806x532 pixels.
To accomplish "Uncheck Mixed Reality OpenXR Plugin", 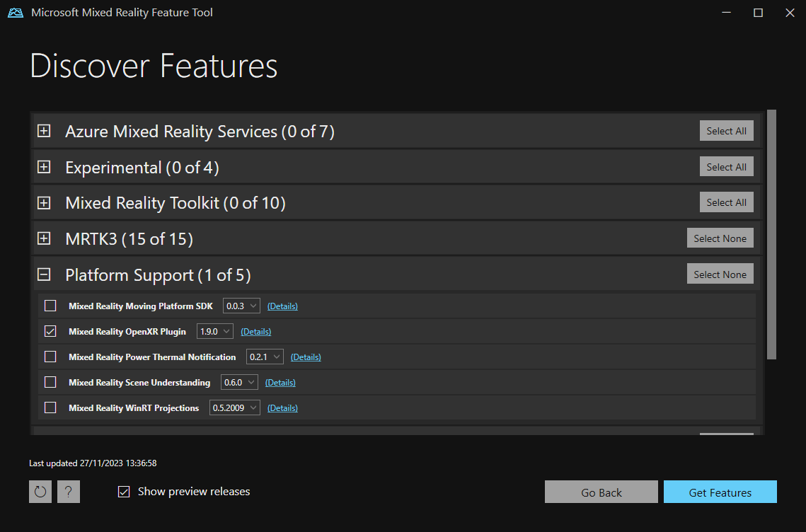I will pos(50,330).
